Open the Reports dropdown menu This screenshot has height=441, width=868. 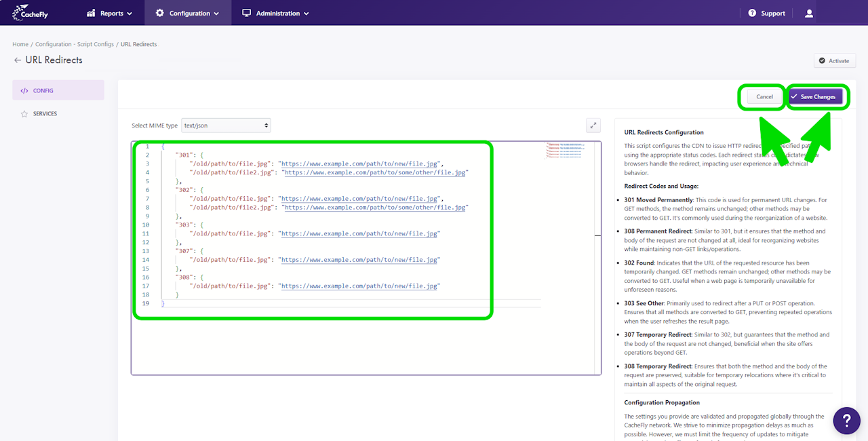point(110,13)
